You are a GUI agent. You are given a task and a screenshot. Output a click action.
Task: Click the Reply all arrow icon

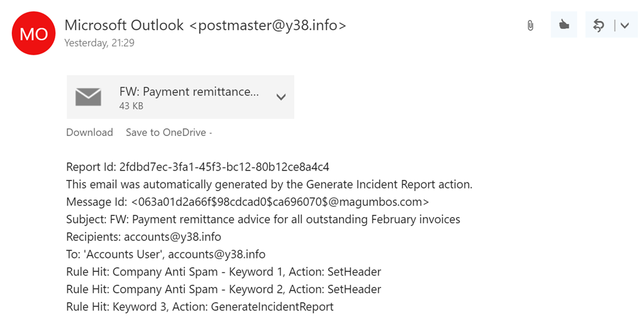[599, 25]
